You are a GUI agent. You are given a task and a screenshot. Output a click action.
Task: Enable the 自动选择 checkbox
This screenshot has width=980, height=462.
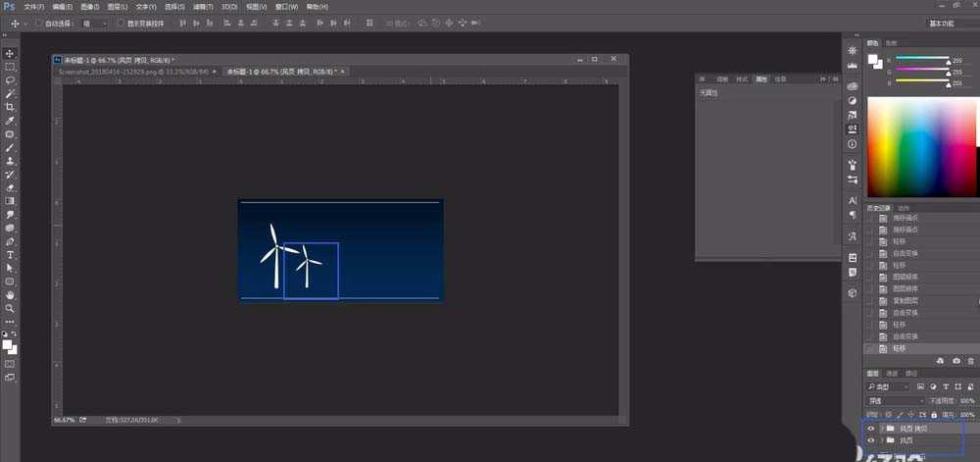click(37, 23)
